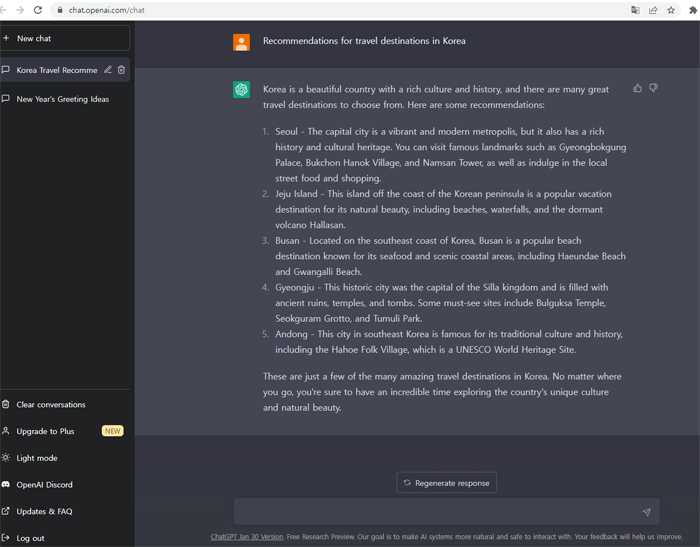The width and height of the screenshot is (700, 547).
Task: Edit the Korea Travel conversation title pencil icon
Action: click(x=108, y=70)
